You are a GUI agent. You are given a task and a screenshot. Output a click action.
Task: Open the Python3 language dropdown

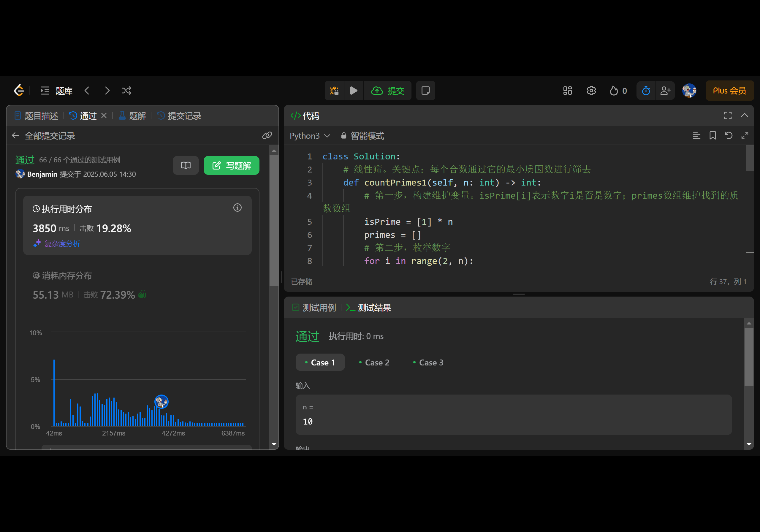(x=310, y=136)
